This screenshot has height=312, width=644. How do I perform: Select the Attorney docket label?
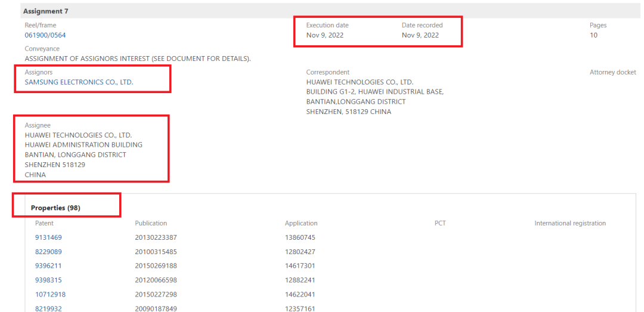(613, 72)
